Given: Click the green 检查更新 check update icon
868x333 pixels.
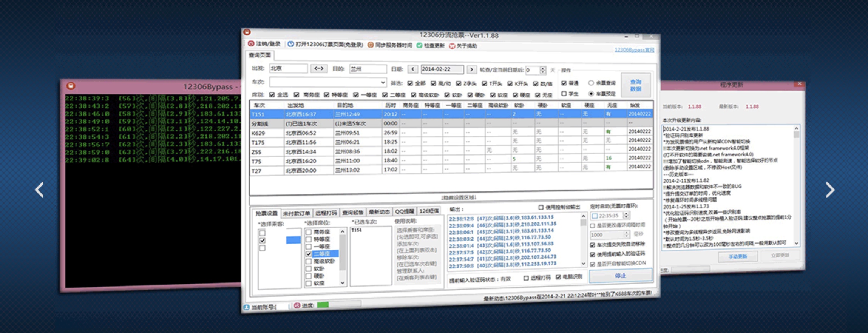Looking at the screenshot, I should [x=419, y=46].
